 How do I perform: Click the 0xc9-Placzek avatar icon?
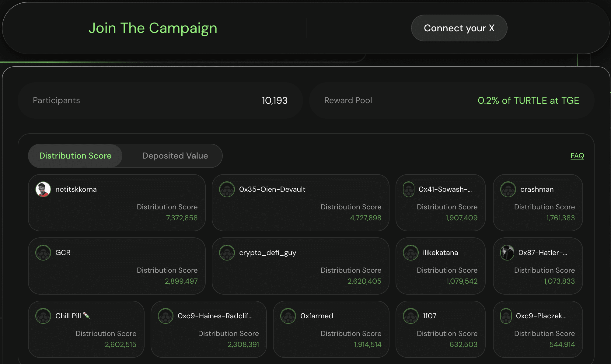506,316
